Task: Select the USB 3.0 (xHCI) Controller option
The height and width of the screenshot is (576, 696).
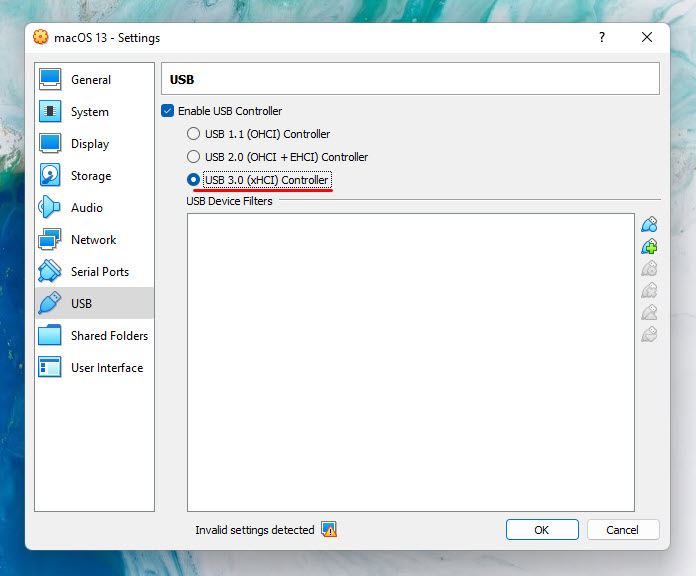Action: (194, 180)
